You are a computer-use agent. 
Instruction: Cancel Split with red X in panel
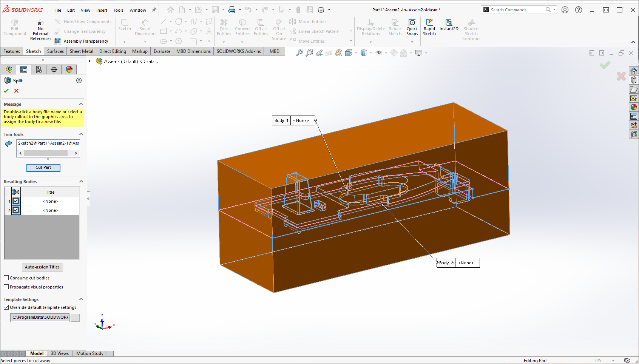(x=16, y=91)
